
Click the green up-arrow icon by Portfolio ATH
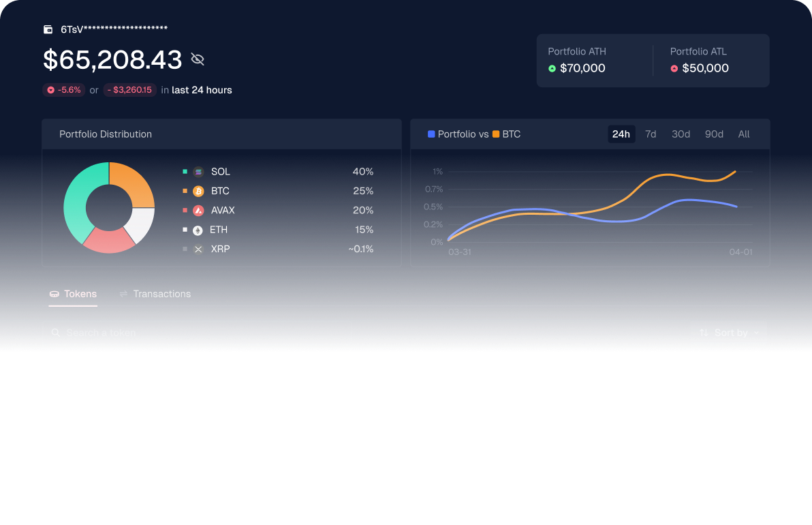click(552, 68)
